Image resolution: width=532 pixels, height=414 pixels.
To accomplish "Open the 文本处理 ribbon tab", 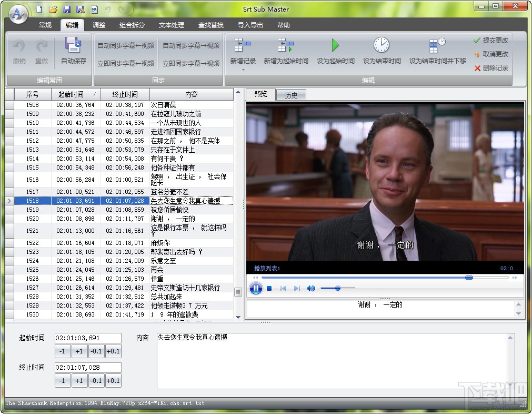I will click(172, 25).
